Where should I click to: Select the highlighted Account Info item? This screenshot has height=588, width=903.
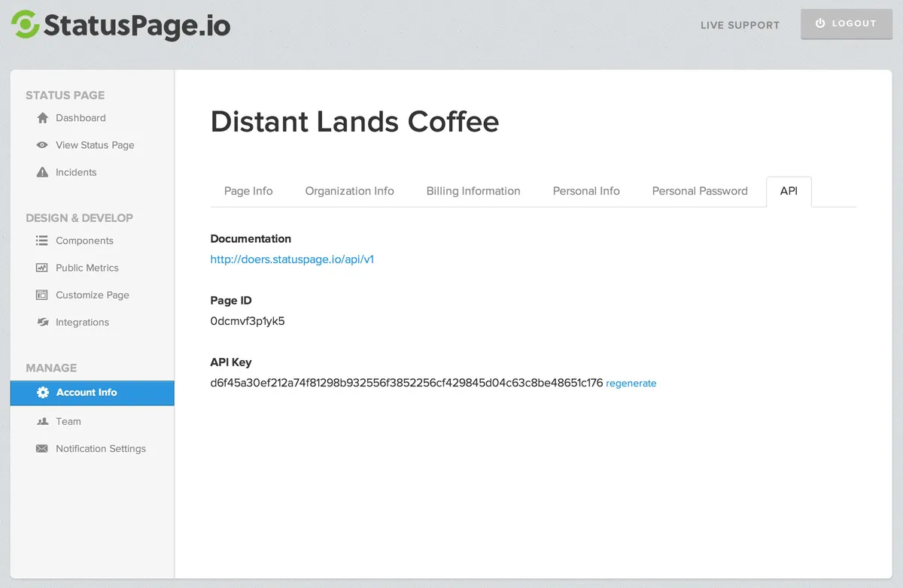click(93, 393)
